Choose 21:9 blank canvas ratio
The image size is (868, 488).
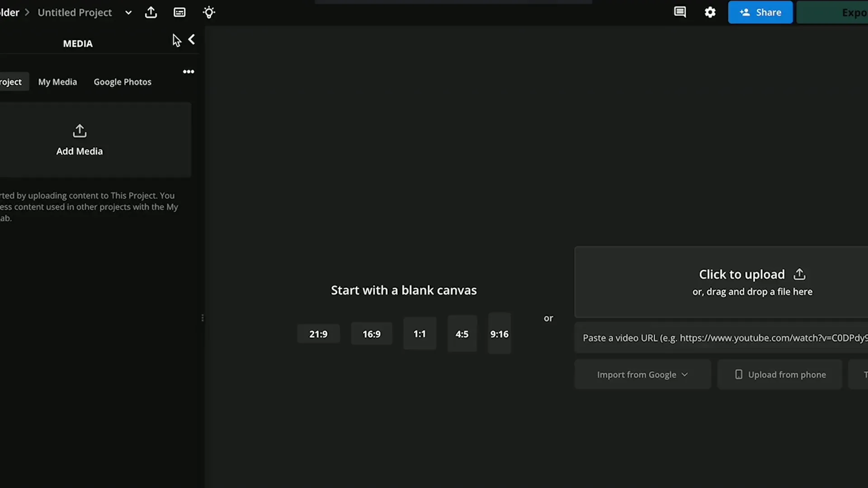tap(318, 334)
